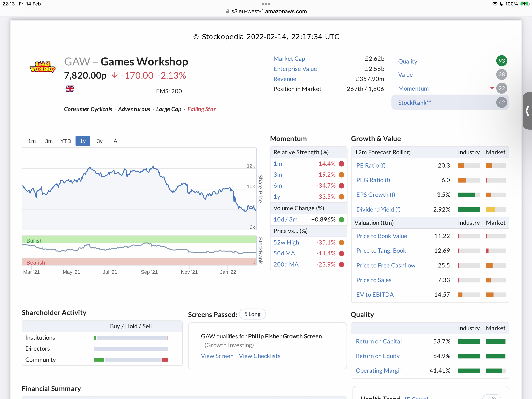Screen dimensions: 532x399
Task: Click the Bearish zone of StockRank chart
Action: point(139,262)
